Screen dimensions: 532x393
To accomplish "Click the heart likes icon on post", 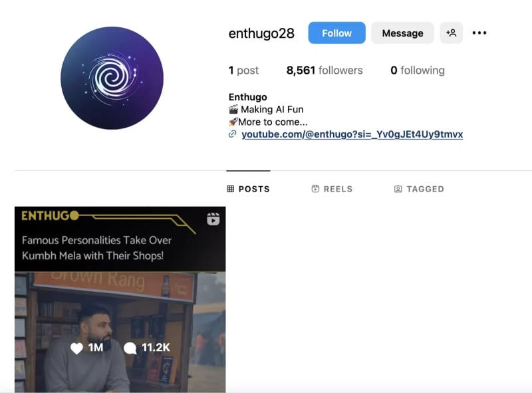I will pos(76,348).
